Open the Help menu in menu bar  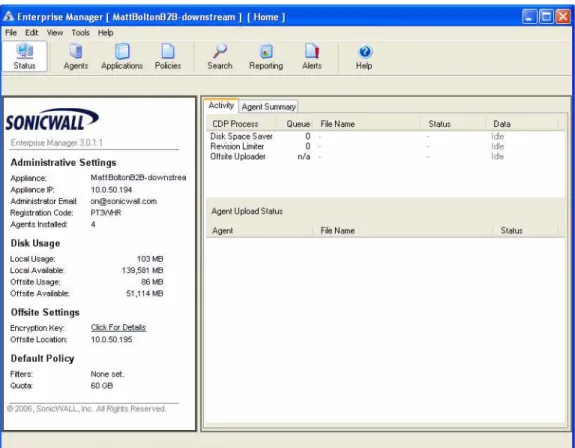click(105, 33)
